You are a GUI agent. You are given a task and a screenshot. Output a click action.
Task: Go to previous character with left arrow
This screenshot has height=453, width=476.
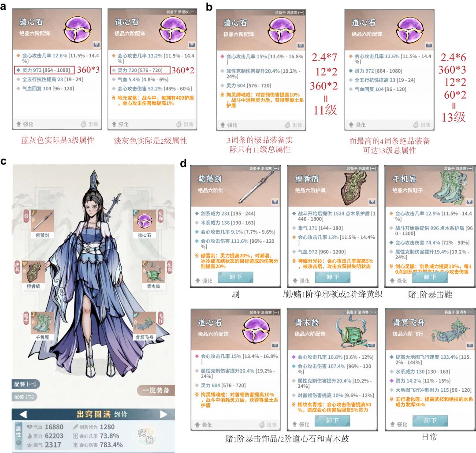pos(23,414)
